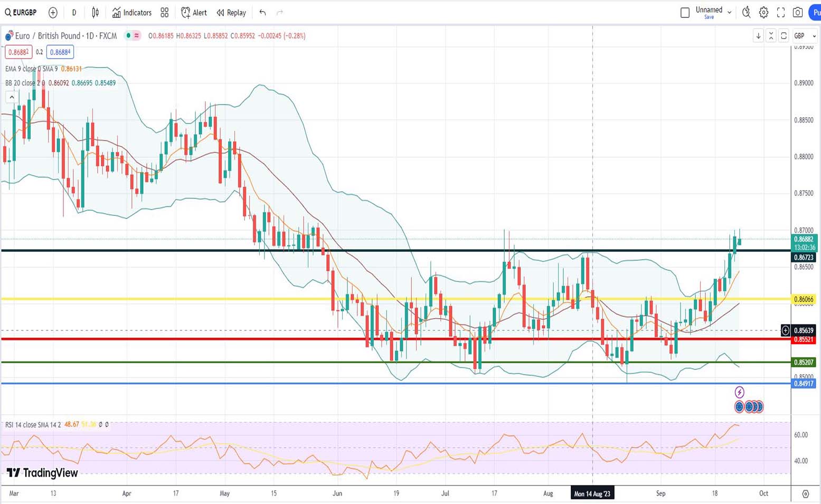Screen dimensions: 821x504
Task: Take a chart snapshot with camera icon
Action: (x=798, y=13)
